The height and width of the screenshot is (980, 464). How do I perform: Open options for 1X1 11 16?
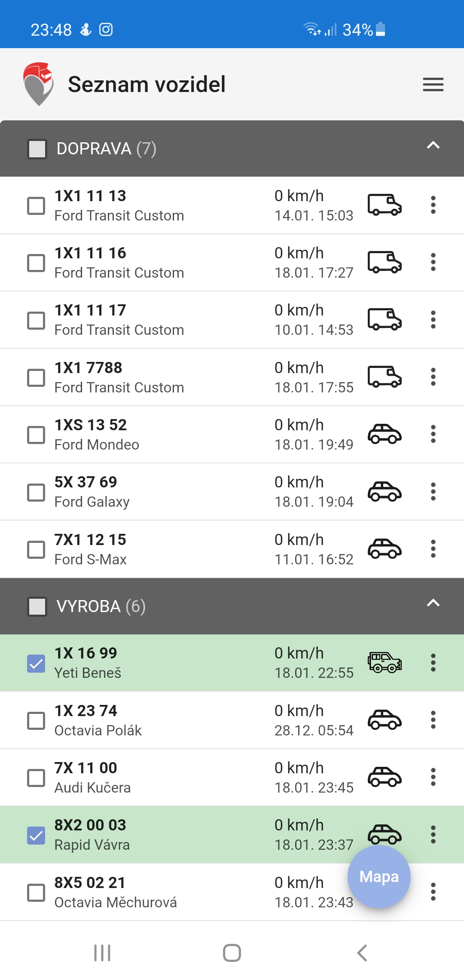433,262
